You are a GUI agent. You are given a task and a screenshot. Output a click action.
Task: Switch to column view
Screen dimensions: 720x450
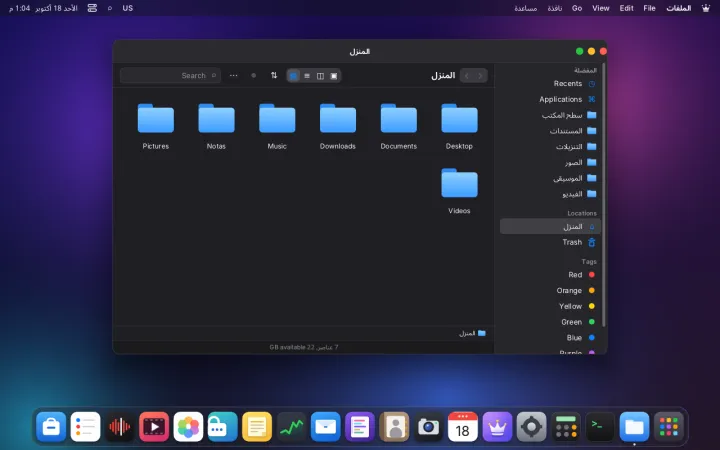point(321,76)
